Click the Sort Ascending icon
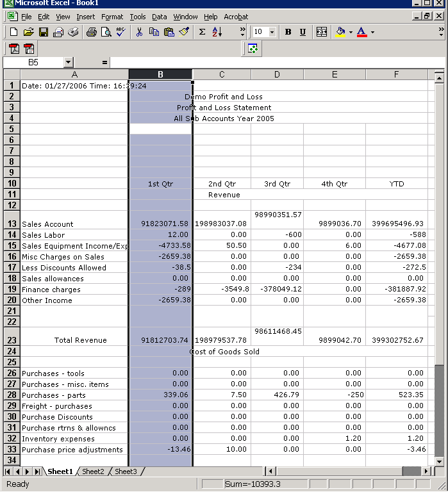 (x=217, y=32)
